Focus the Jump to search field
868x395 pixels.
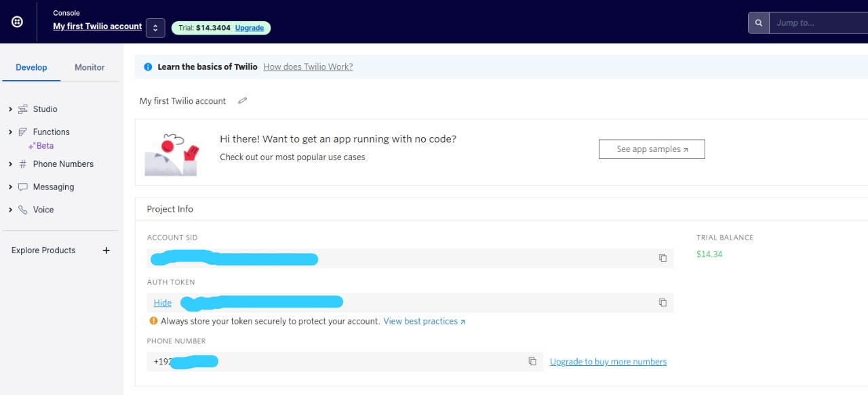click(x=818, y=22)
